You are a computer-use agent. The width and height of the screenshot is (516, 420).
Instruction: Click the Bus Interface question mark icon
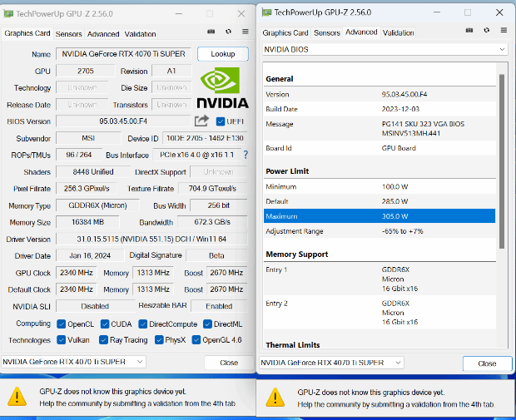[246, 155]
